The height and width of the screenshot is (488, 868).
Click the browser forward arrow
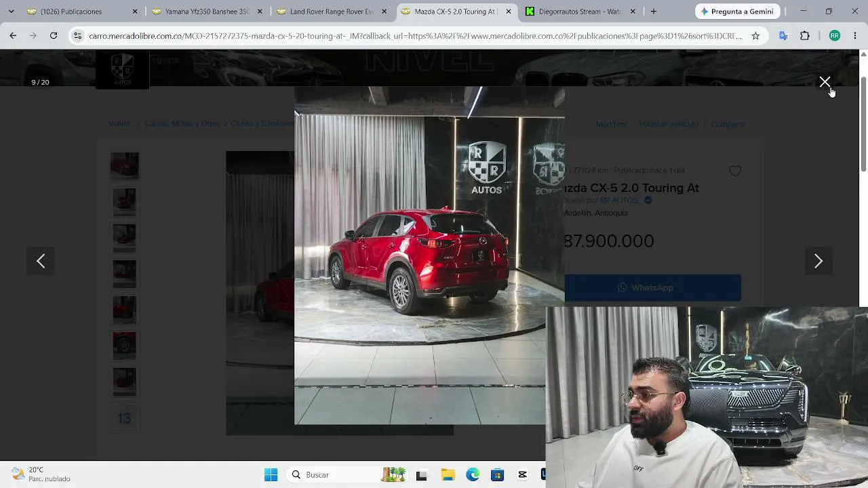pyautogui.click(x=33, y=36)
